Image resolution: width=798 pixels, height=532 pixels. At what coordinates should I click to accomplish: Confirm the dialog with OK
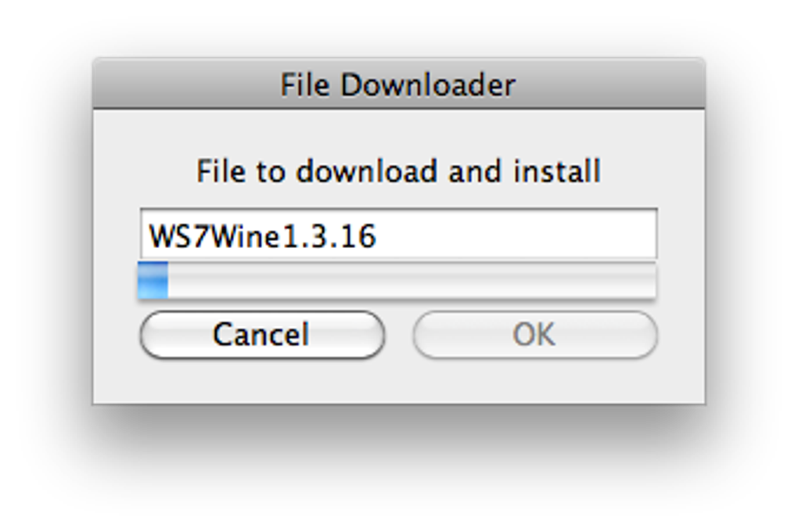pos(534,335)
